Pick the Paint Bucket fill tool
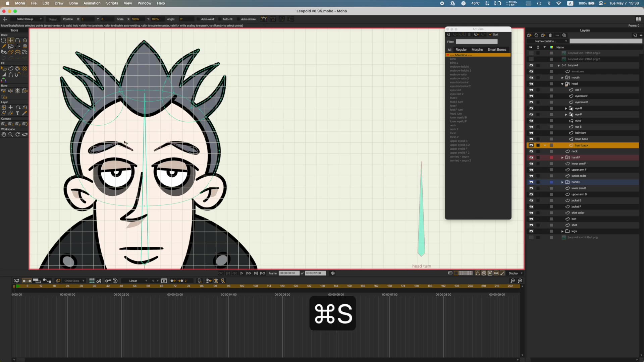 coord(17,68)
